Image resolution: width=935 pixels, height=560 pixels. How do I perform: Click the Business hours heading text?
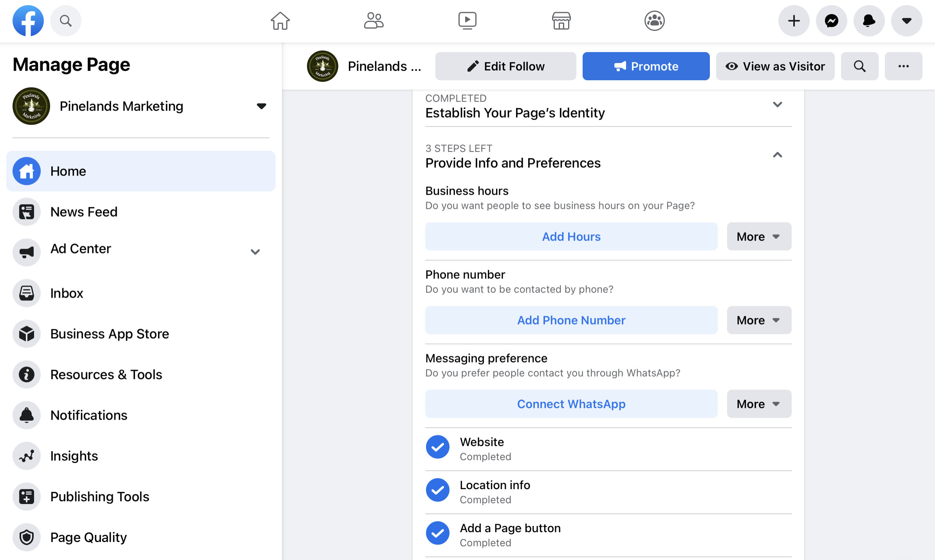click(x=467, y=191)
